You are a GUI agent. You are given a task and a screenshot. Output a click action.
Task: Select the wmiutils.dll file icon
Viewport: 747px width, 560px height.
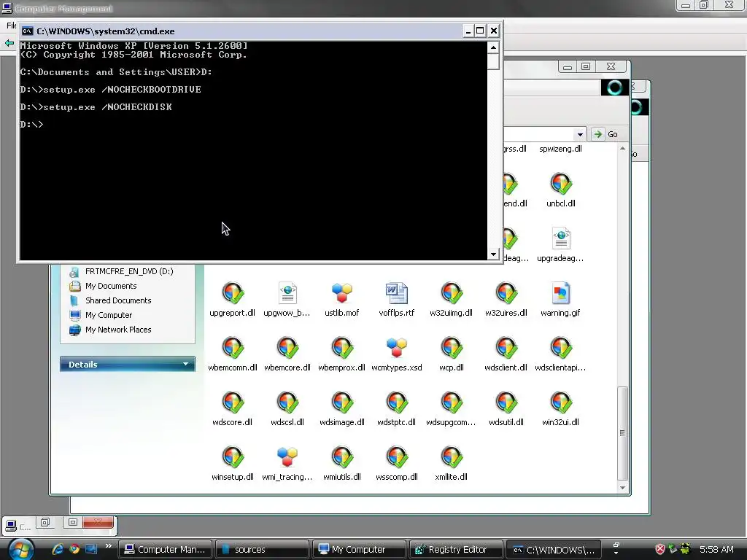point(342,457)
